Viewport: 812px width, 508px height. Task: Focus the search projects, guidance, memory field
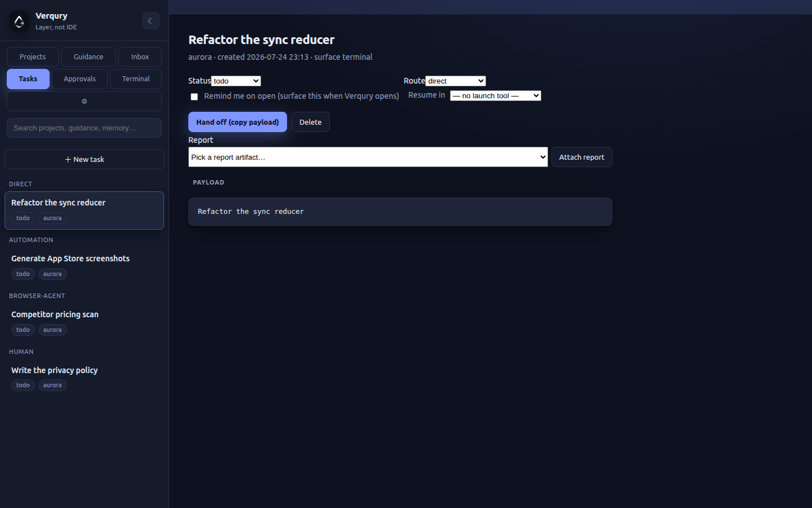tap(84, 128)
